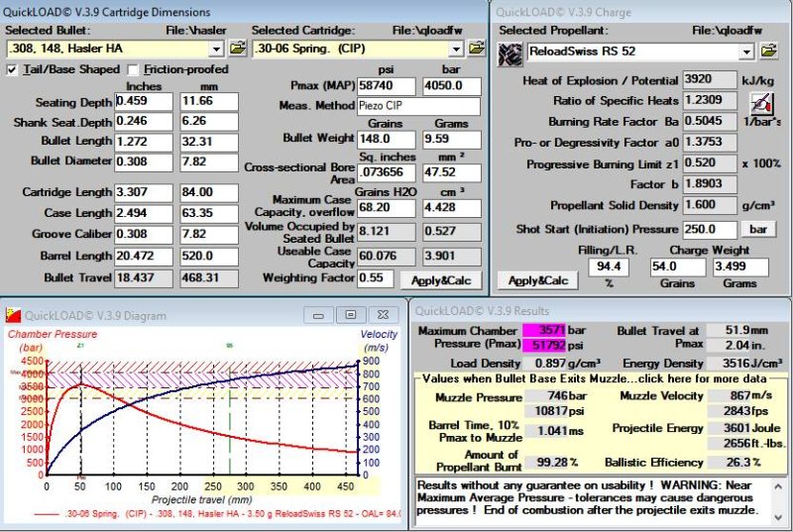Edit Bullet Length inches field
Viewport: 793px width, 532px height.
coord(144,142)
